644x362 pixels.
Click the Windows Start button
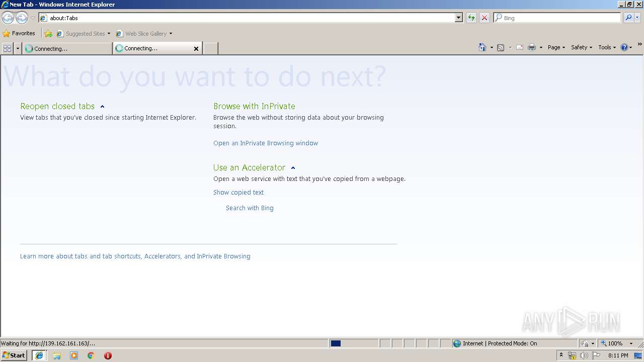pyautogui.click(x=14, y=355)
